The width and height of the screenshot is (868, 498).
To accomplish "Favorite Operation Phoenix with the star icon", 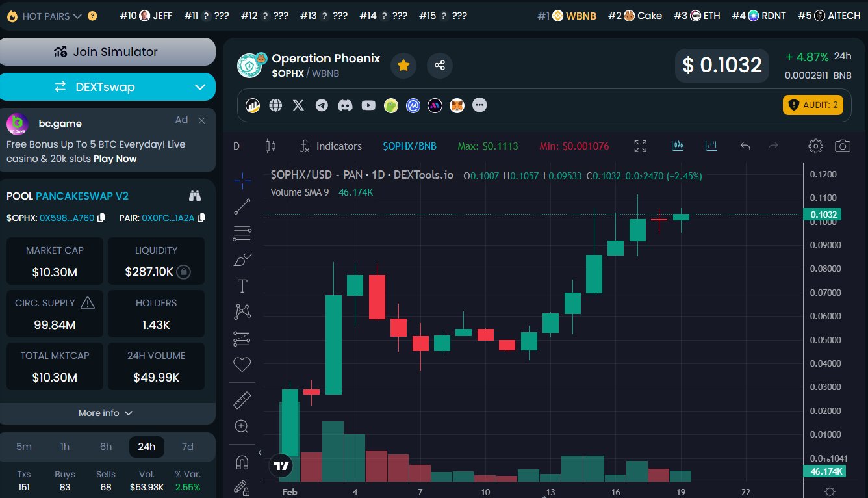I will (x=403, y=65).
